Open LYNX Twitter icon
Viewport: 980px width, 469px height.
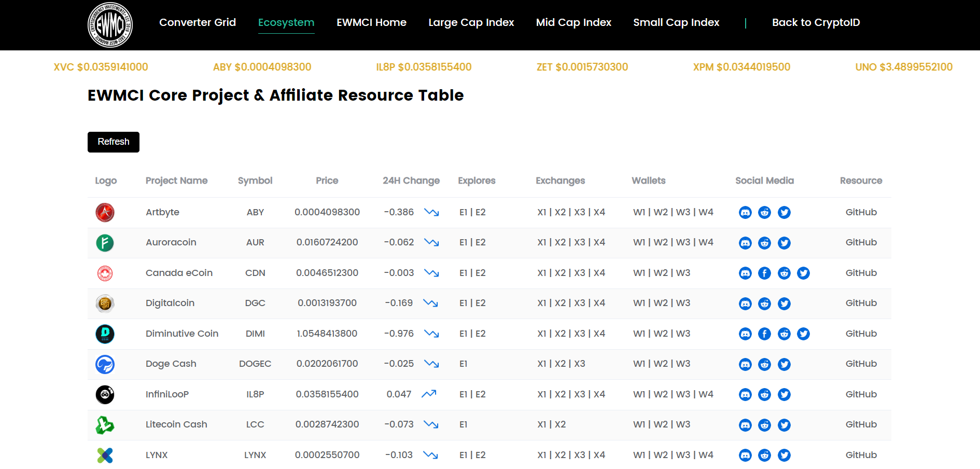click(784, 456)
